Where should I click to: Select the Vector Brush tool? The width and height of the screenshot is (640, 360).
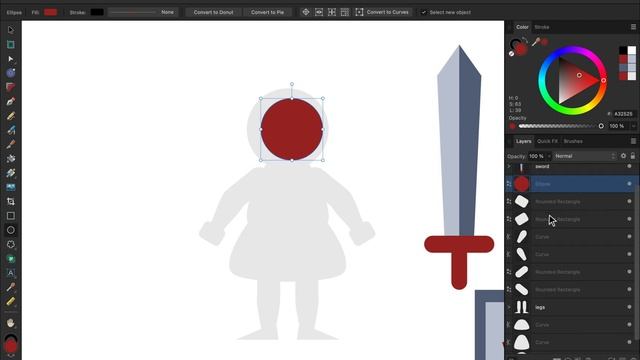pyautogui.click(x=11, y=130)
